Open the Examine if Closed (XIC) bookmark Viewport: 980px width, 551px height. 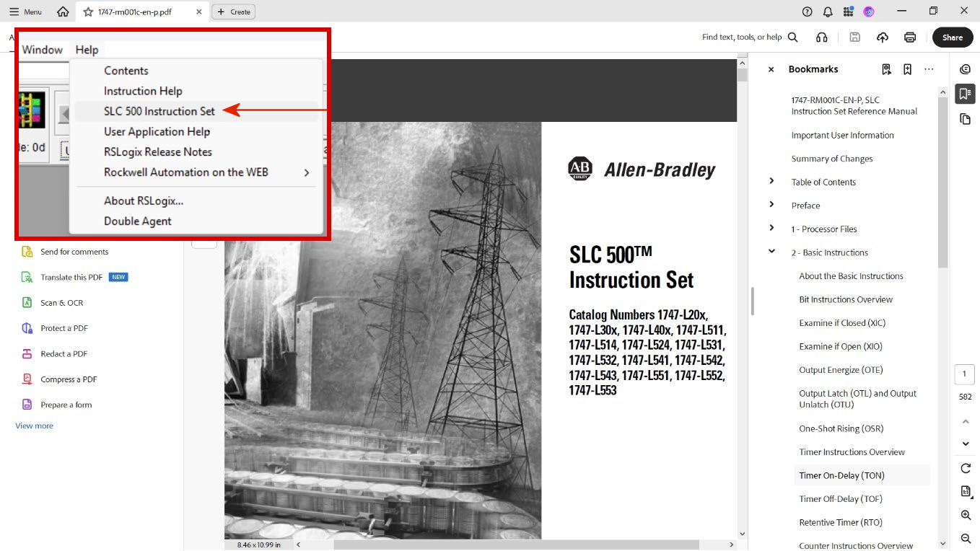click(x=842, y=322)
